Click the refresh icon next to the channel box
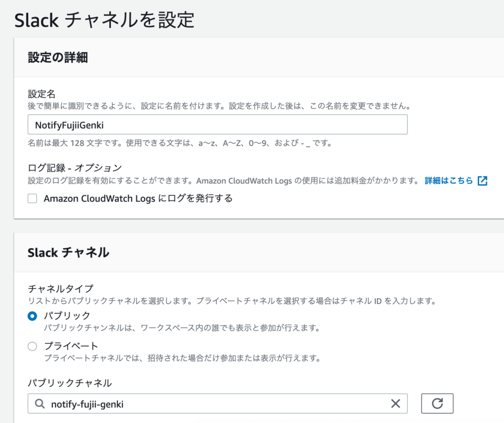 [437, 404]
